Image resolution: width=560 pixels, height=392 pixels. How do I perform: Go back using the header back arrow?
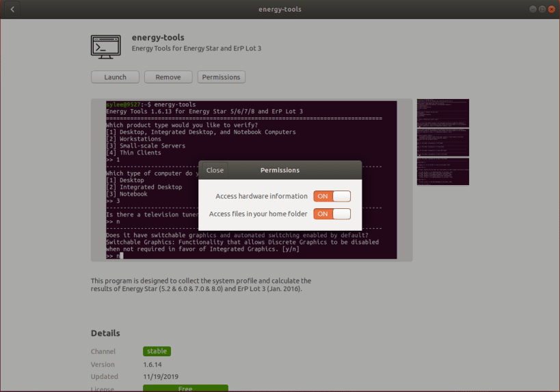[12, 10]
